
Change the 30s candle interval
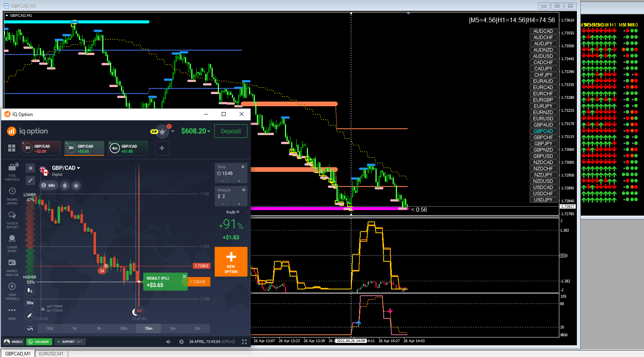(x=30, y=303)
